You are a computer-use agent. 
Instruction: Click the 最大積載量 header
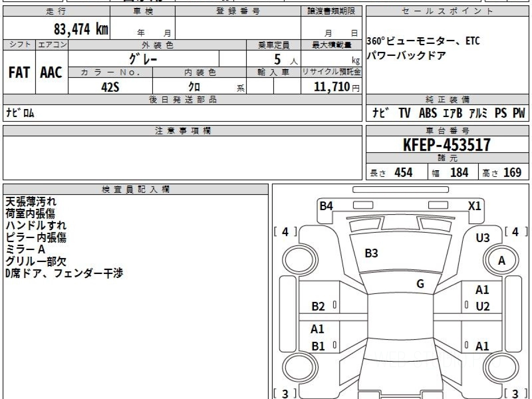[332, 45]
